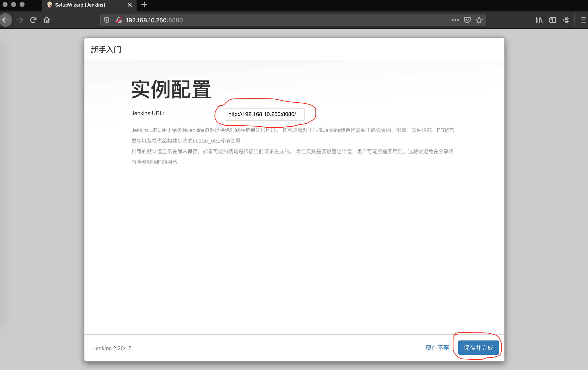The height and width of the screenshot is (370, 588).
Task: Click the Jenkins 2.204.5 version text
Action: point(112,348)
